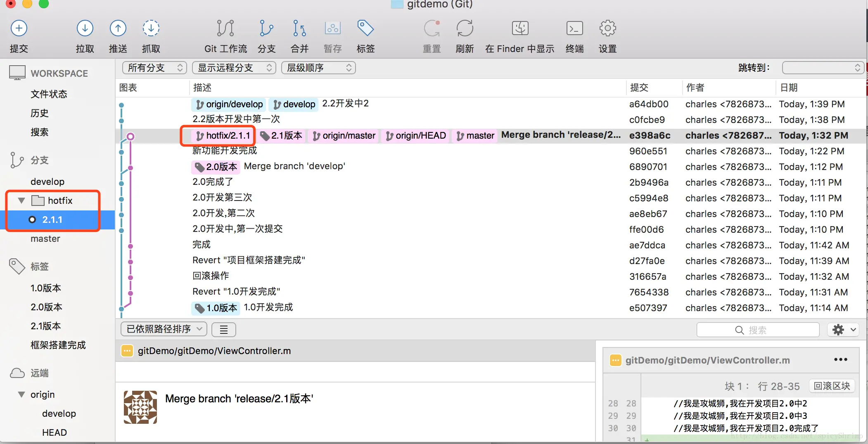This screenshot has height=444, width=868.
Task: Click the 作者 column header
Action: (695, 87)
